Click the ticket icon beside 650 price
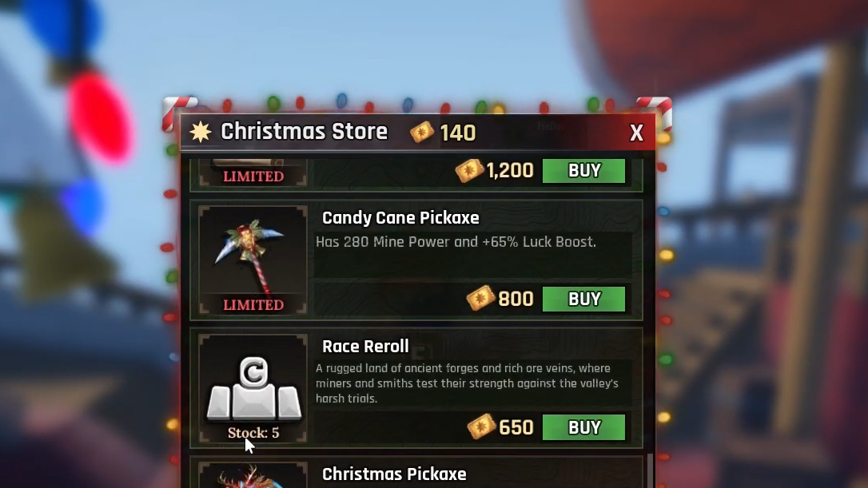The image size is (868, 488). pos(480,427)
